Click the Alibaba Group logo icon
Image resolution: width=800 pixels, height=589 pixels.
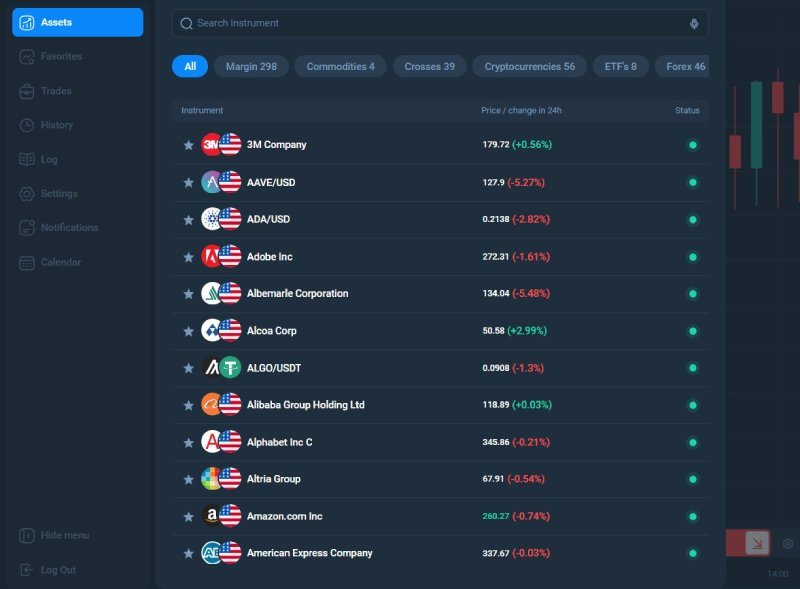[x=210, y=404]
